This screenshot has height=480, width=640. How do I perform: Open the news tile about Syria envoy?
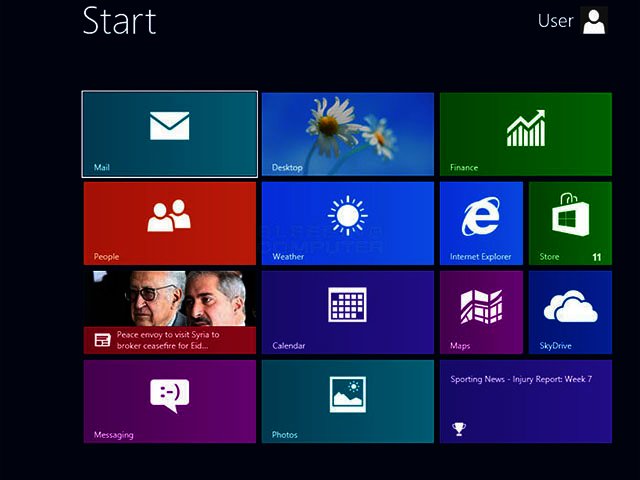pos(170,312)
